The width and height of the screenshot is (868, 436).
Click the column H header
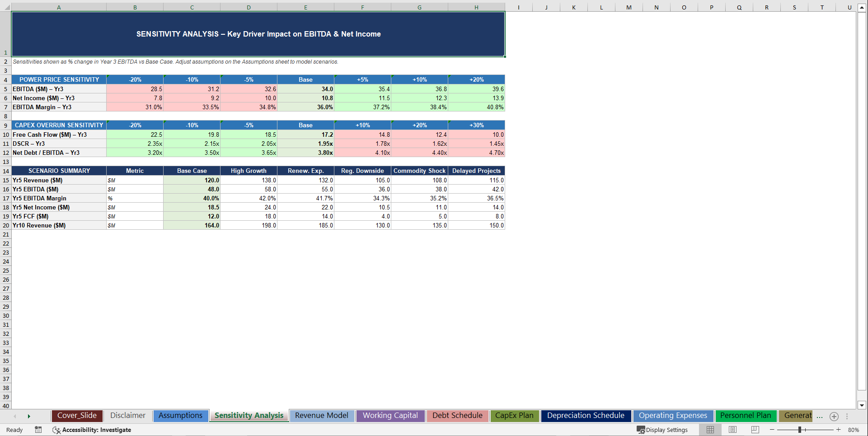[476, 7]
